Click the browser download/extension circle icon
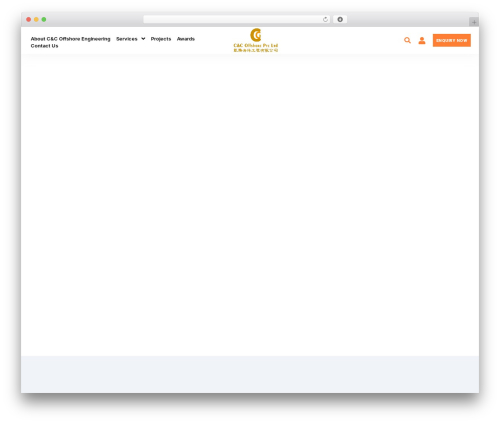The image size is (500, 423). (340, 20)
